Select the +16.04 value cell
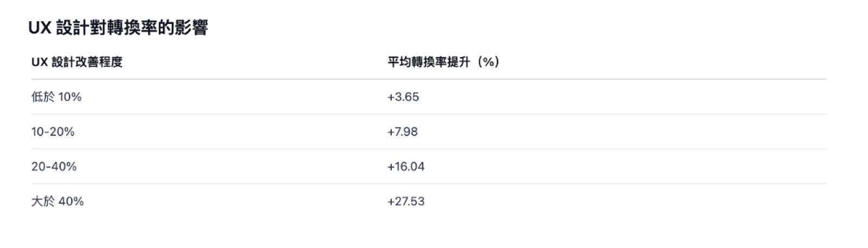Viewport: 868px width, 248px height. coord(406,166)
